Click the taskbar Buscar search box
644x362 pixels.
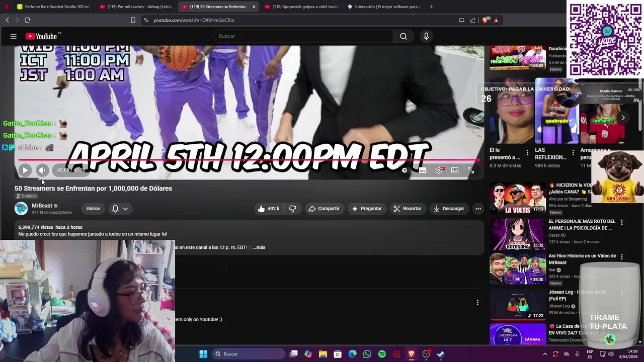[249, 354]
